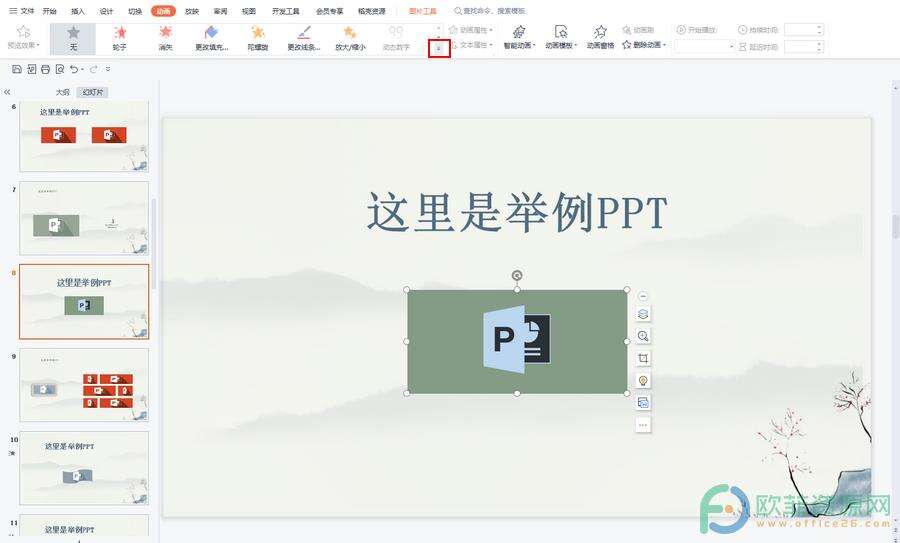Viewport: 900px width, 543px height.
Task: Select slide 8 thumbnail
Action: [84, 301]
